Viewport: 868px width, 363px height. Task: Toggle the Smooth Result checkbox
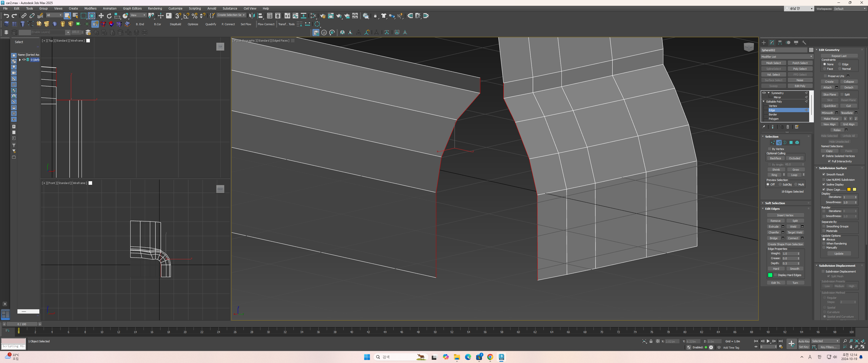[824, 174]
